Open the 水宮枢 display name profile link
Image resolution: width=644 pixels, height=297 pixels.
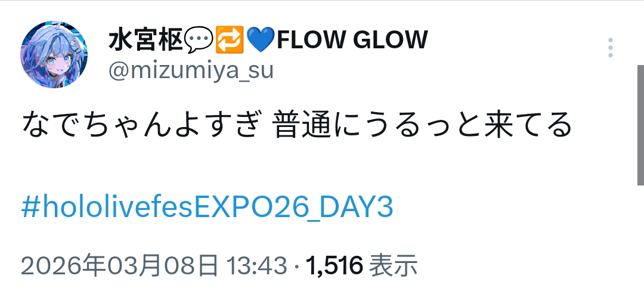pos(145,40)
